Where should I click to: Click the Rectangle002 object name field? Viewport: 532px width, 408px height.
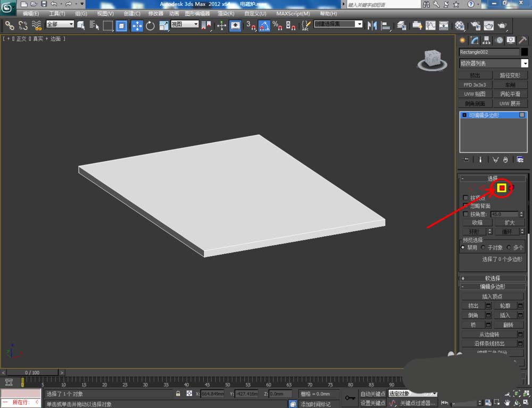pos(489,52)
